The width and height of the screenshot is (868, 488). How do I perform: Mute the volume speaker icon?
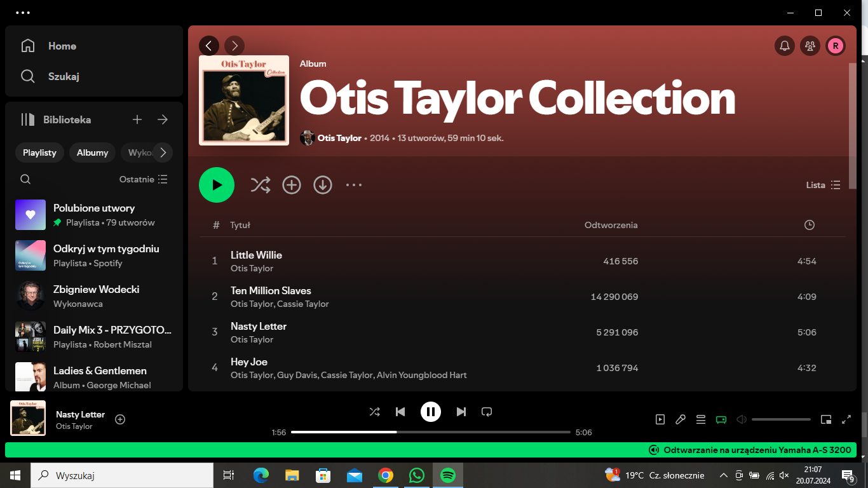point(741,419)
